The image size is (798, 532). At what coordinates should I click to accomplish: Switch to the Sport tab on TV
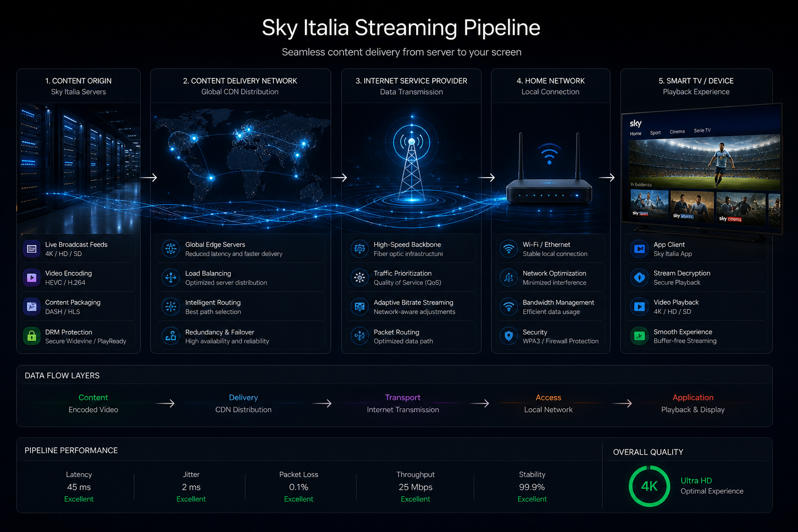point(656,132)
